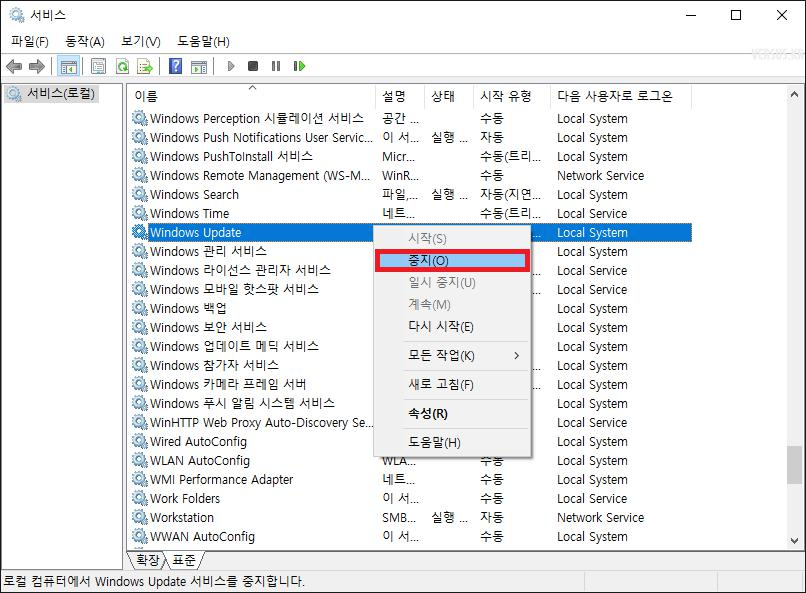Sort by the 시작 유형 column header
The height and width of the screenshot is (593, 806).
[512, 96]
